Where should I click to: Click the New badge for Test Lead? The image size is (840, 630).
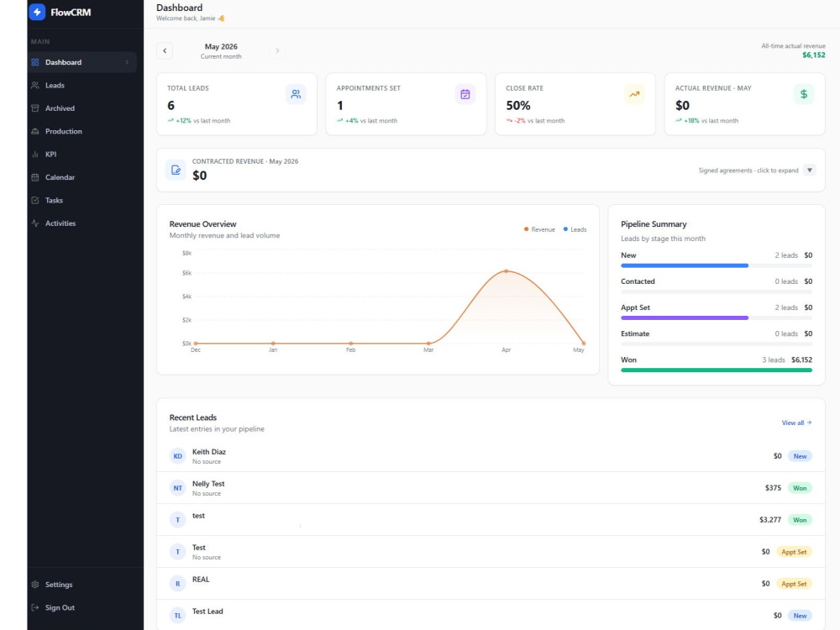point(800,616)
